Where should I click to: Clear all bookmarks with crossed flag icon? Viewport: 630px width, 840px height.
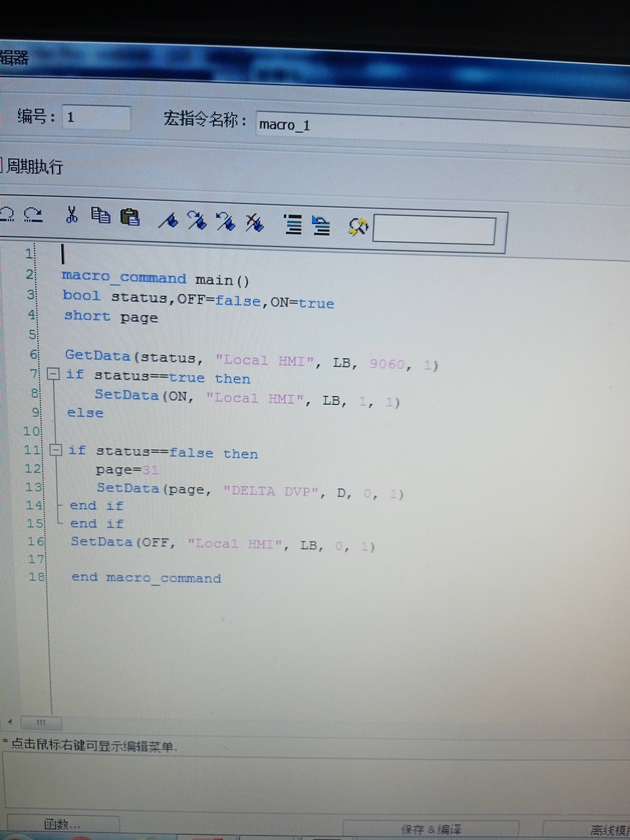coord(254,223)
